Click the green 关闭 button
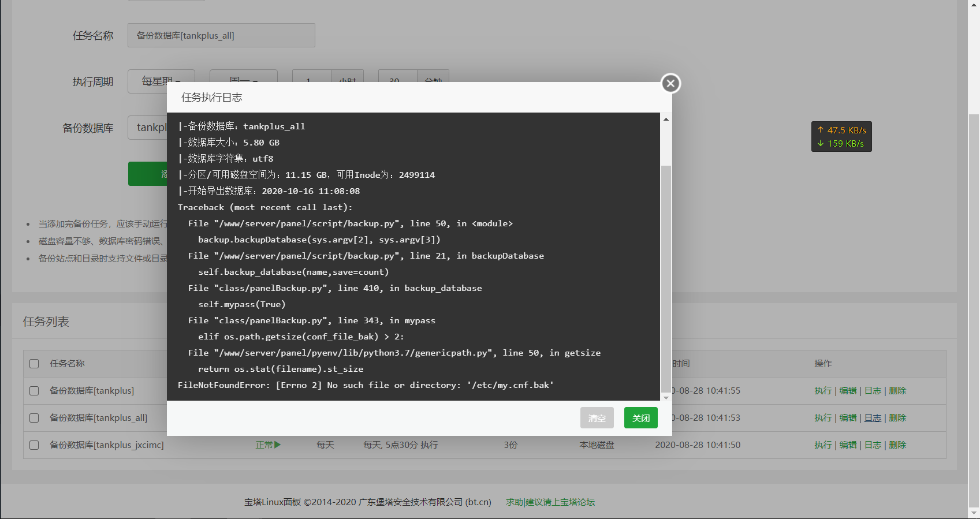Image resolution: width=980 pixels, height=519 pixels. [641, 418]
